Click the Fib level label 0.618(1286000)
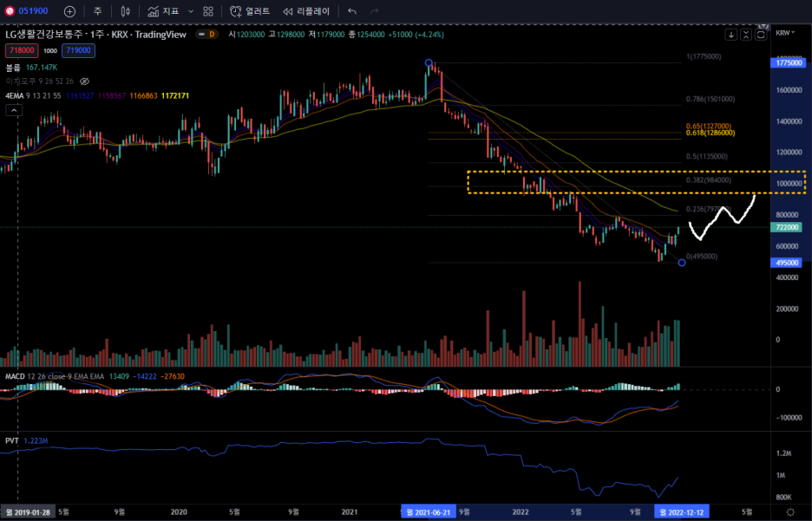Image resolution: width=812 pixels, height=521 pixels. tap(710, 133)
